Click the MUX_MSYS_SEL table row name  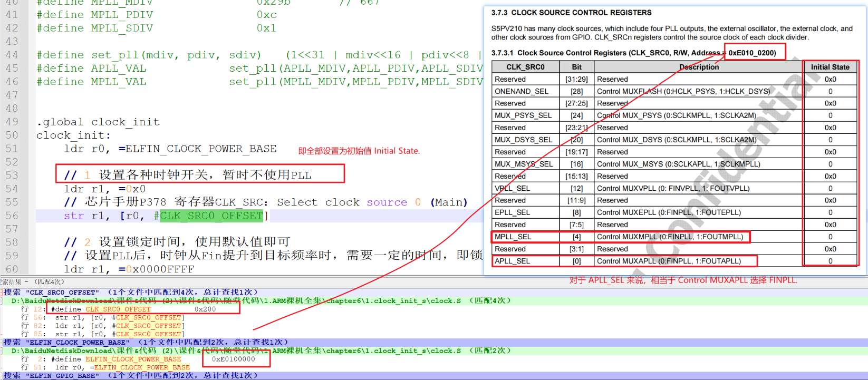(x=524, y=164)
